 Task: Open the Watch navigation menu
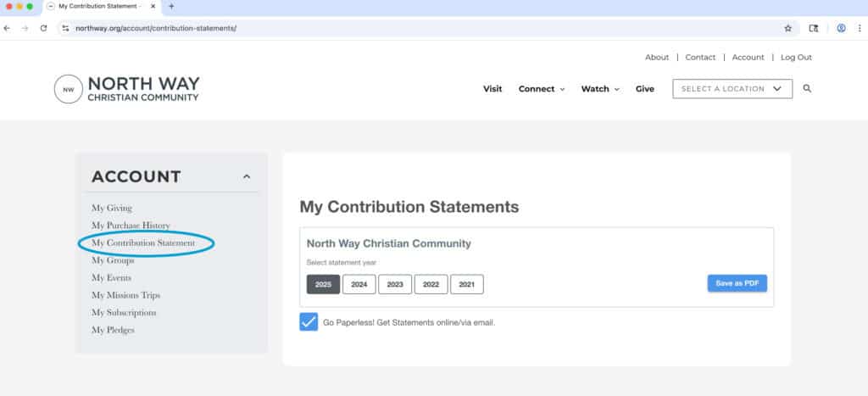coord(600,89)
